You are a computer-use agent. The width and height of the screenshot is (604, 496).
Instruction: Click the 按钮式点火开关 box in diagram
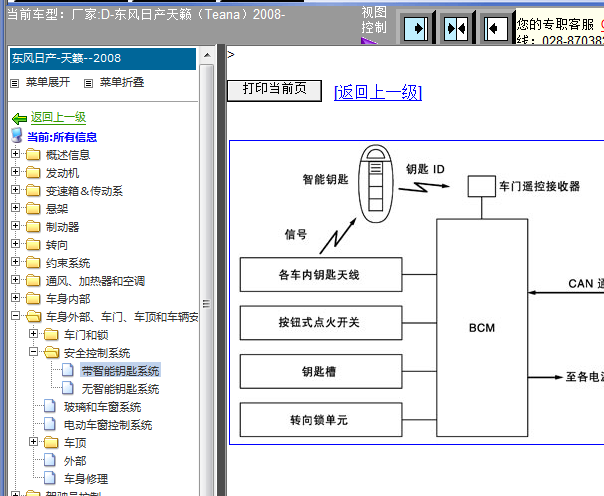pyautogui.click(x=321, y=323)
